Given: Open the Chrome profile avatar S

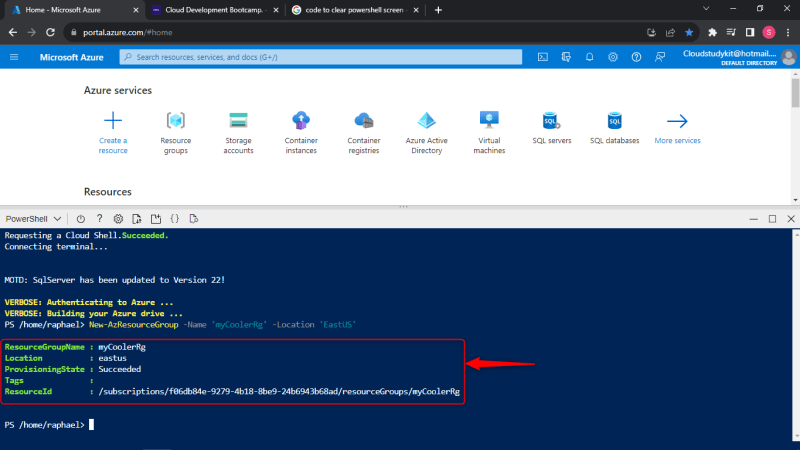Looking at the screenshot, I should [769, 32].
